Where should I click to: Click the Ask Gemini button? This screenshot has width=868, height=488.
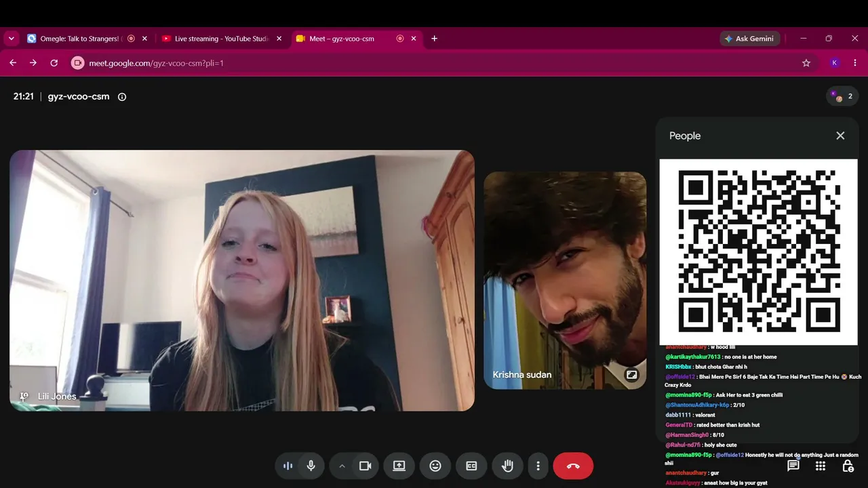[x=750, y=39]
